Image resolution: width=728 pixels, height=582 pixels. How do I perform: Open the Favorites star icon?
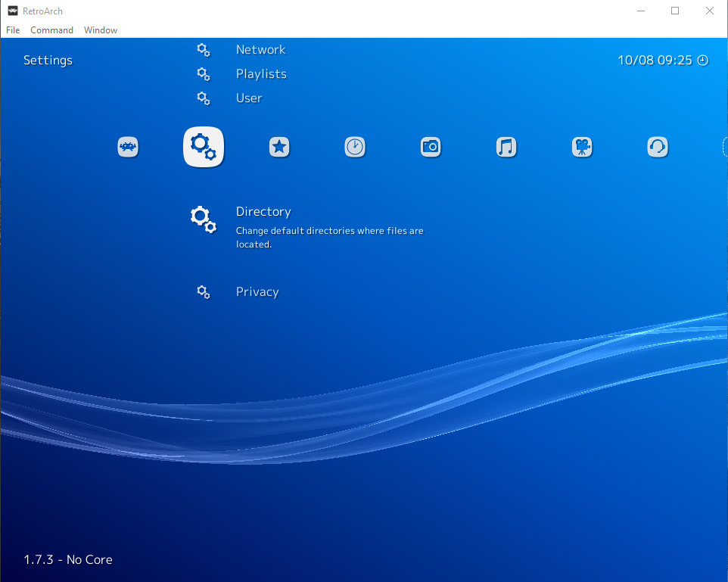(x=279, y=147)
